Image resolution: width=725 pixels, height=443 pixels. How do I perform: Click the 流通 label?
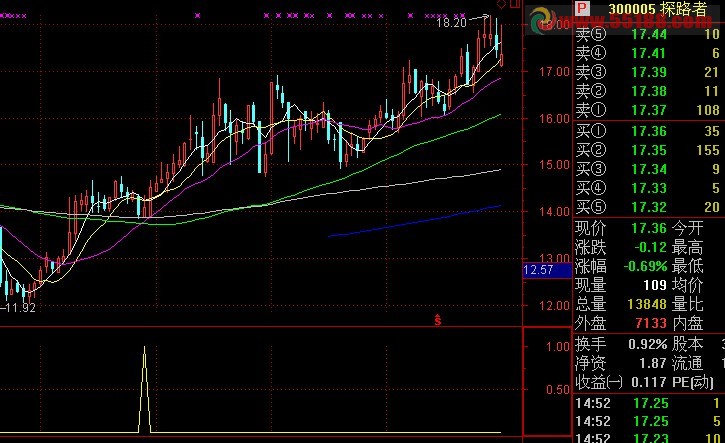pyautogui.click(x=688, y=363)
